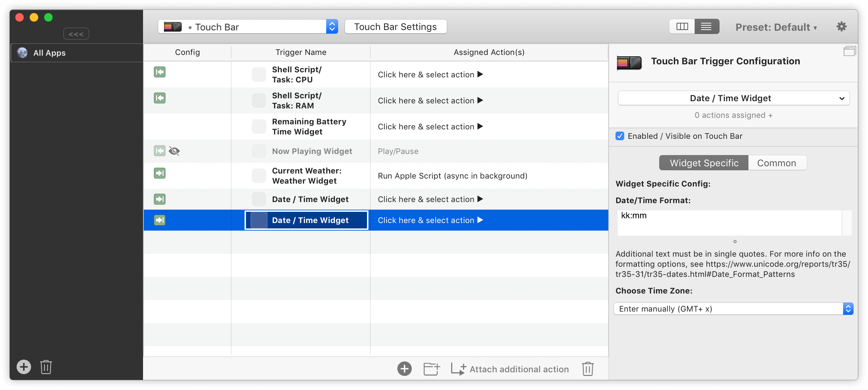Click the align-left icon in Shell Script CPU row

click(x=160, y=72)
